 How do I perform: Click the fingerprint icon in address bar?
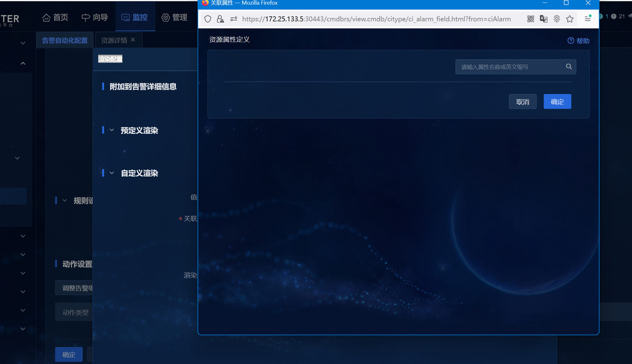[x=556, y=19]
